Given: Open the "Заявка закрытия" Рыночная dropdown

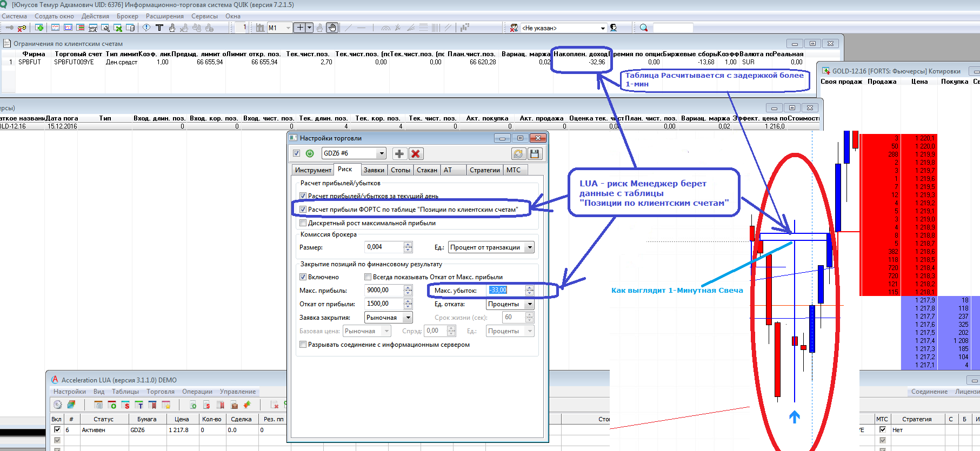Looking at the screenshot, I should click(408, 318).
